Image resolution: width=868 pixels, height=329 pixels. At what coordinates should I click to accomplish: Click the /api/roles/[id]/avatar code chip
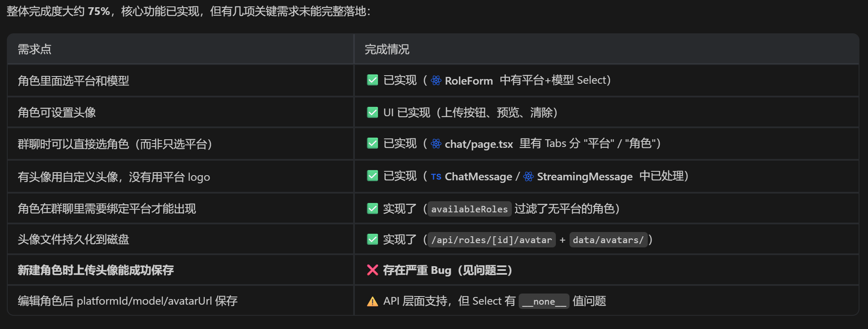491,240
